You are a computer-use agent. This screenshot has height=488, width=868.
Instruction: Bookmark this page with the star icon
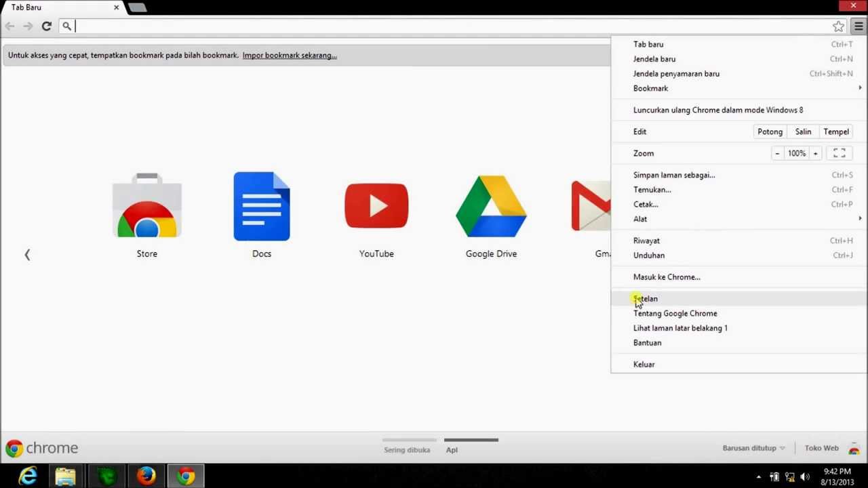point(839,26)
